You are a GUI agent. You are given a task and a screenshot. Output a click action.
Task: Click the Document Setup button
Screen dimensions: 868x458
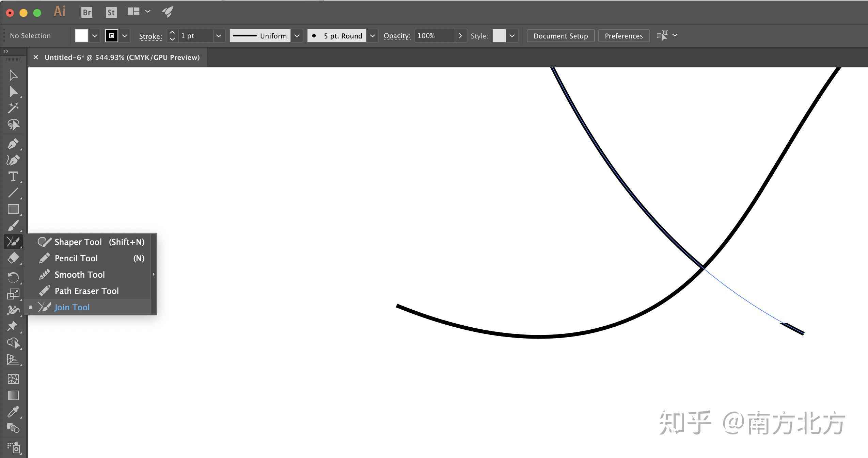click(560, 36)
